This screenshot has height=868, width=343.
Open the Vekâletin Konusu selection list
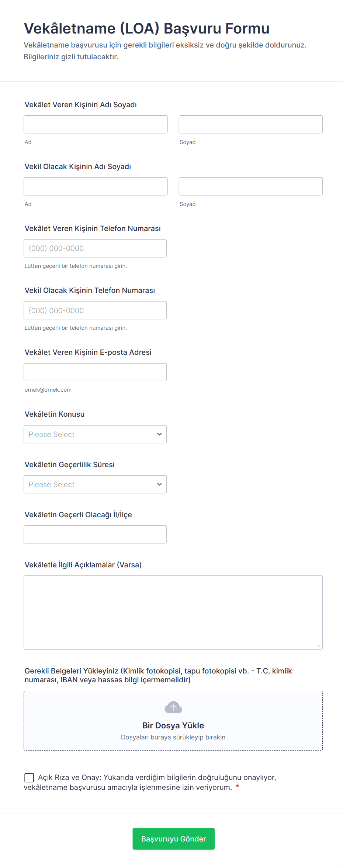(x=95, y=434)
